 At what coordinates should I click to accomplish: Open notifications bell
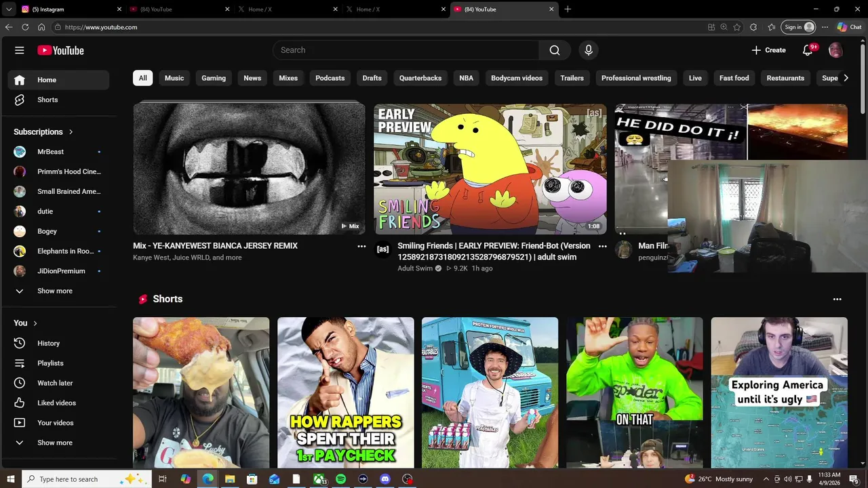807,50
